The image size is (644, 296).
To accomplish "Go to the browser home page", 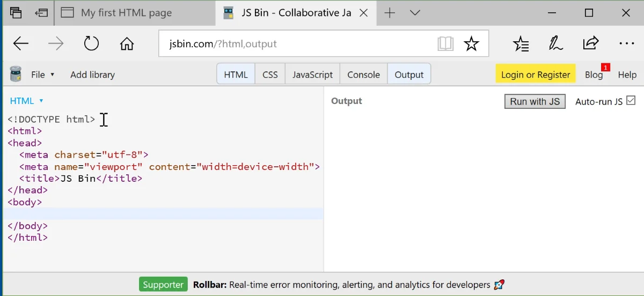I will (x=127, y=43).
